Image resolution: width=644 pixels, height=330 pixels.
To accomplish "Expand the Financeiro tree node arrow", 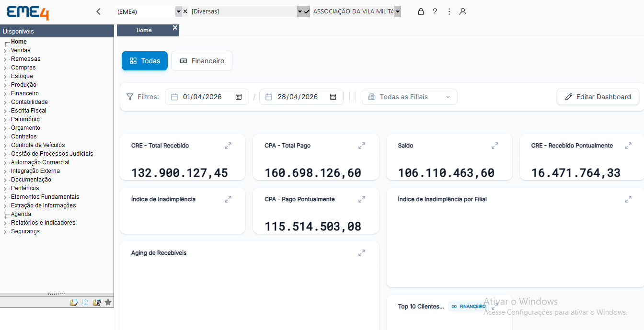I will click(5, 94).
